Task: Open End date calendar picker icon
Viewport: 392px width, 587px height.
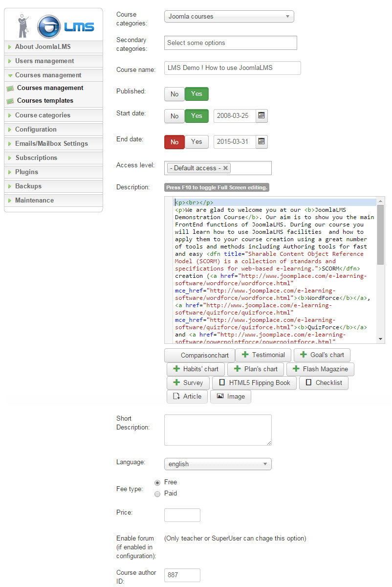Action: coord(261,142)
